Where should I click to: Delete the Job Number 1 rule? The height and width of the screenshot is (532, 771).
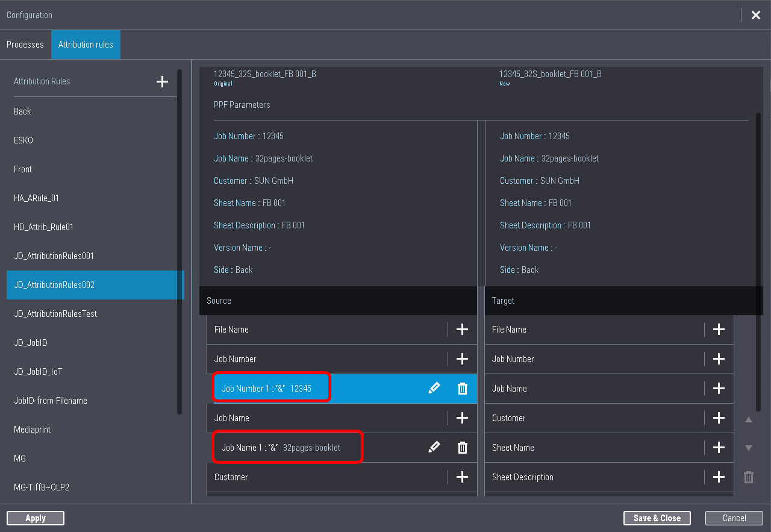click(463, 389)
